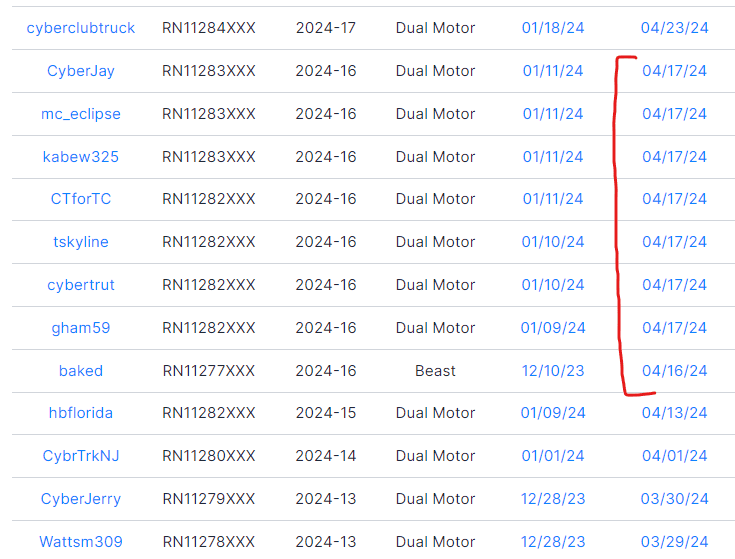The width and height of the screenshot is (735, 559).
Task: Open mc_eclipse user profile link
Action: click(81, 114)
